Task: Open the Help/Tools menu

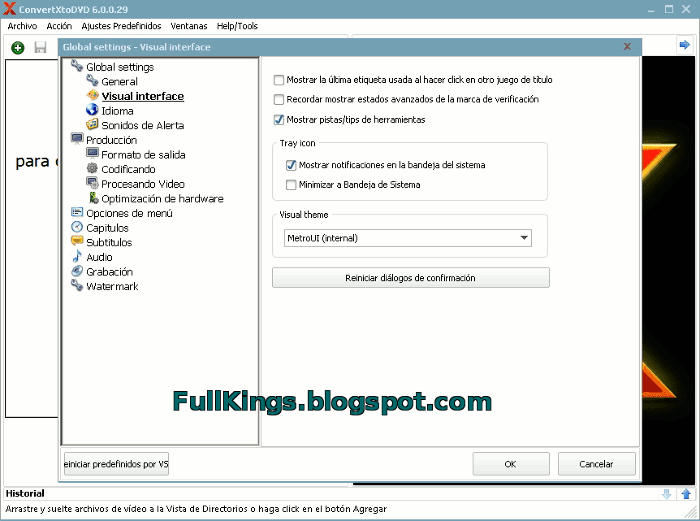Action: coord(237,26)
